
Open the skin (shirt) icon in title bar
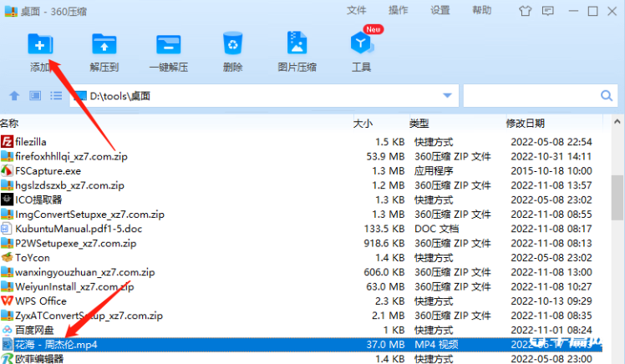coord(525,11)
